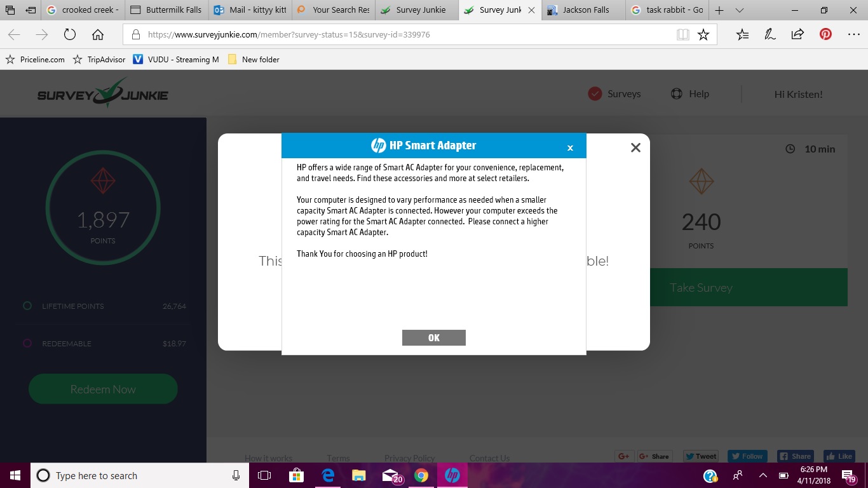Viewport: 868px width, 488px height.
Task: Click the red Surveys checkmark icon
Action: point(595,94)
